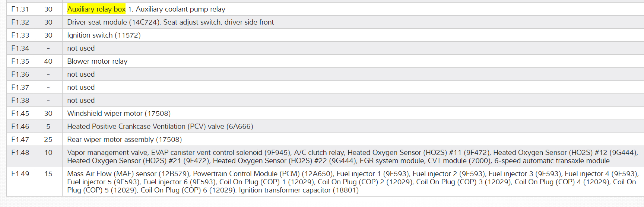This screenshot has width=644, height=207.
Task: Click the F1.48 fuse number cell
Action: point(20,153)
